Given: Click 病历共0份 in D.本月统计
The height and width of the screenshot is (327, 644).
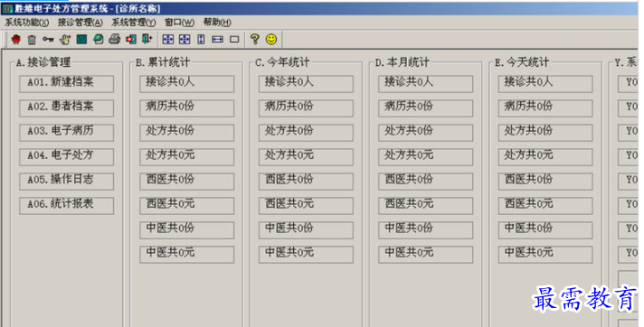Looking at the screenshot, I should tap(425, 108).
